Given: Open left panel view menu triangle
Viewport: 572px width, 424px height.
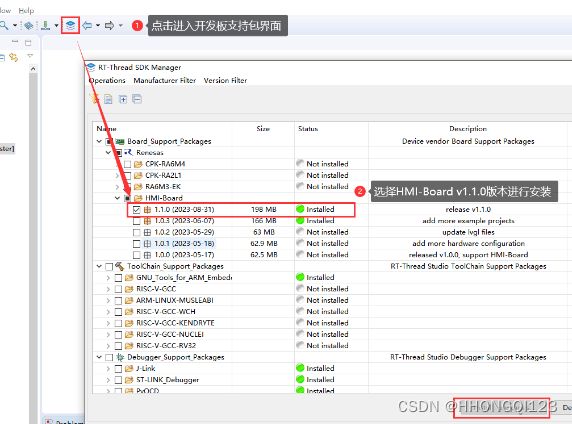Looking at the screenshot, I should [30, 56].
